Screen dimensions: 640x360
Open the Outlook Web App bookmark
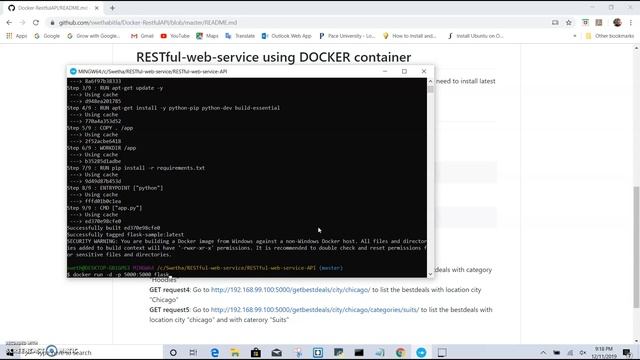[x=287, y=36]
